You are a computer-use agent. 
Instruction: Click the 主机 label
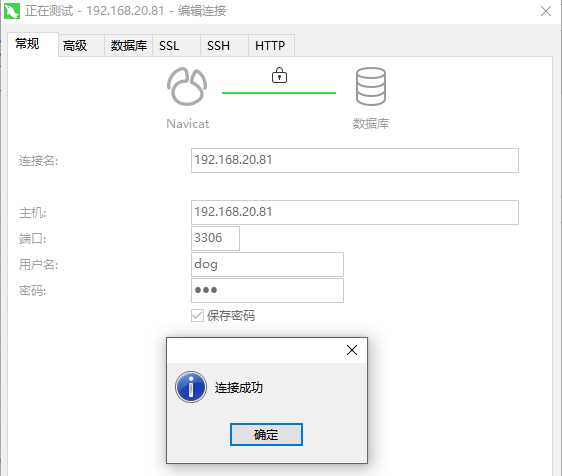[x=33, y=213]
